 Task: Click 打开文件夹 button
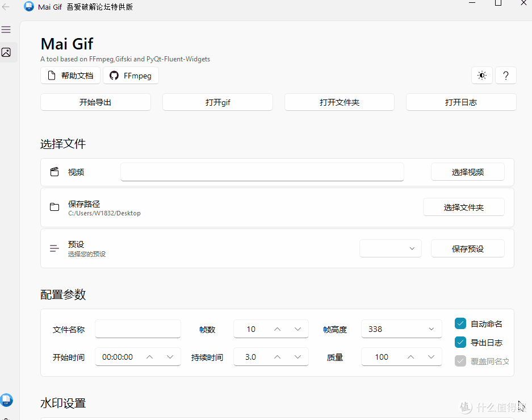coord(340,102)
